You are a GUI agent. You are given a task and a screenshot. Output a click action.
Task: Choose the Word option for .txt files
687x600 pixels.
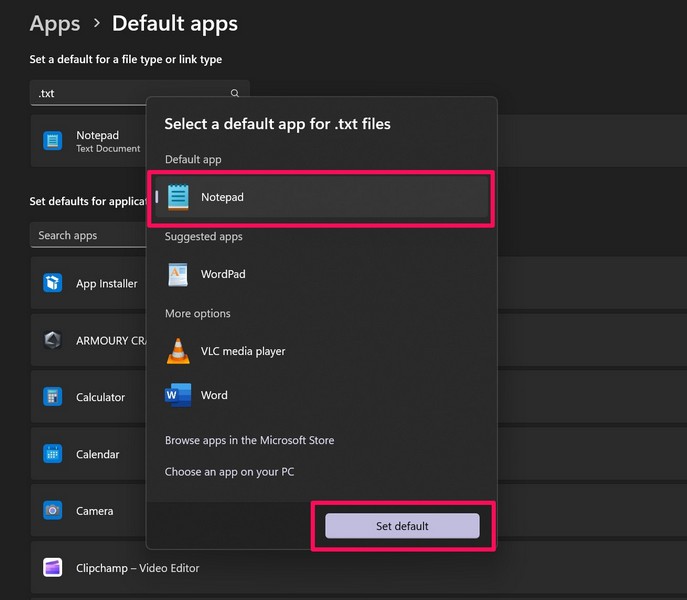point(214,395)
